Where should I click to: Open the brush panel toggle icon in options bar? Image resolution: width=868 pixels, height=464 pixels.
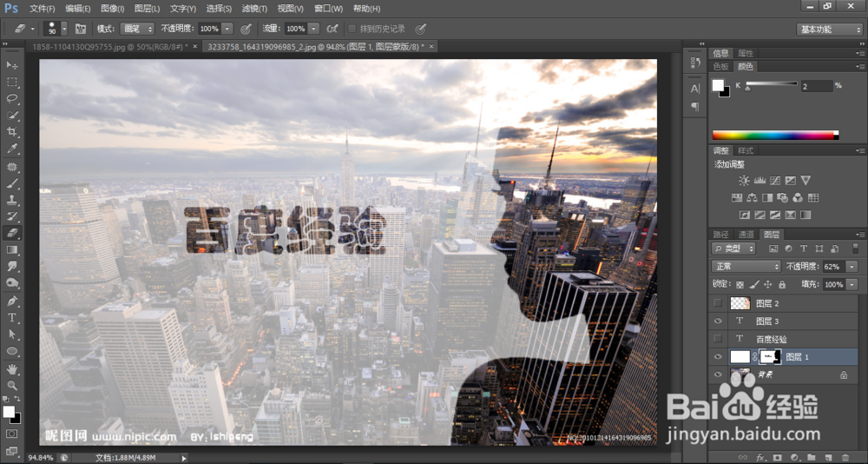pos(81,29)
